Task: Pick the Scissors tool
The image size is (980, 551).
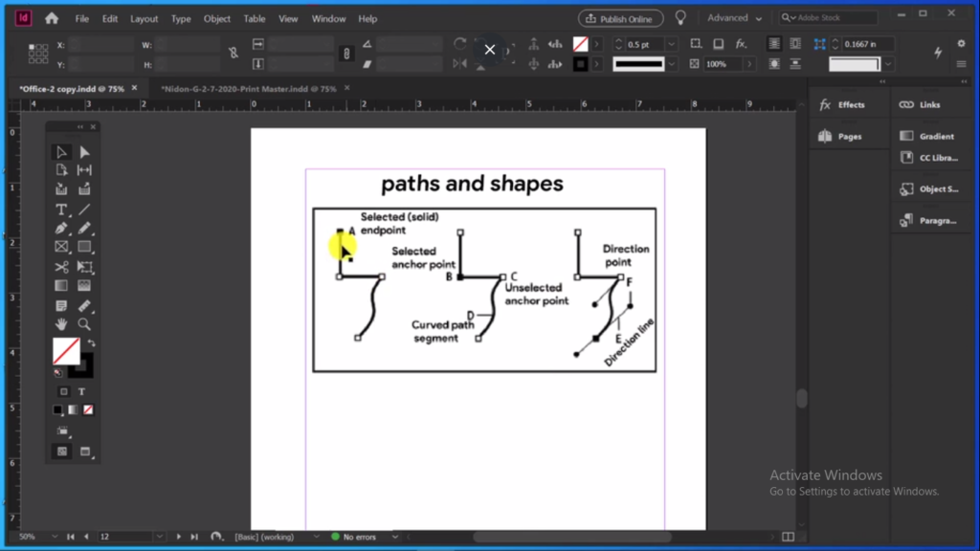Action: 61,268
